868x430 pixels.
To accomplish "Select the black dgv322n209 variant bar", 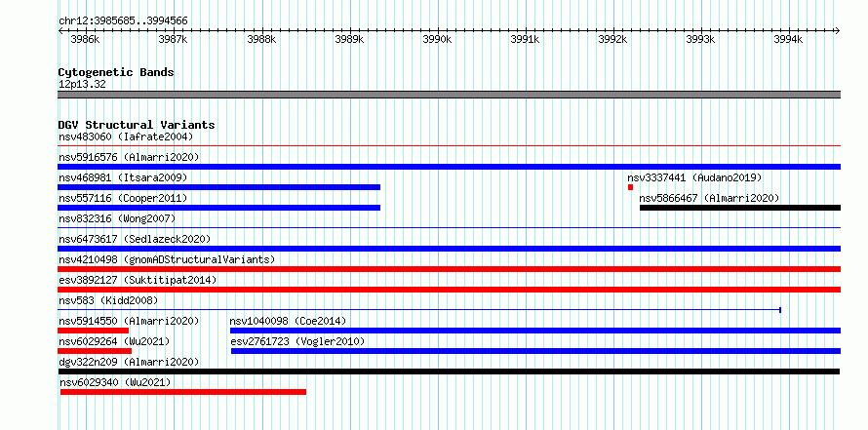I will (449, 371).
